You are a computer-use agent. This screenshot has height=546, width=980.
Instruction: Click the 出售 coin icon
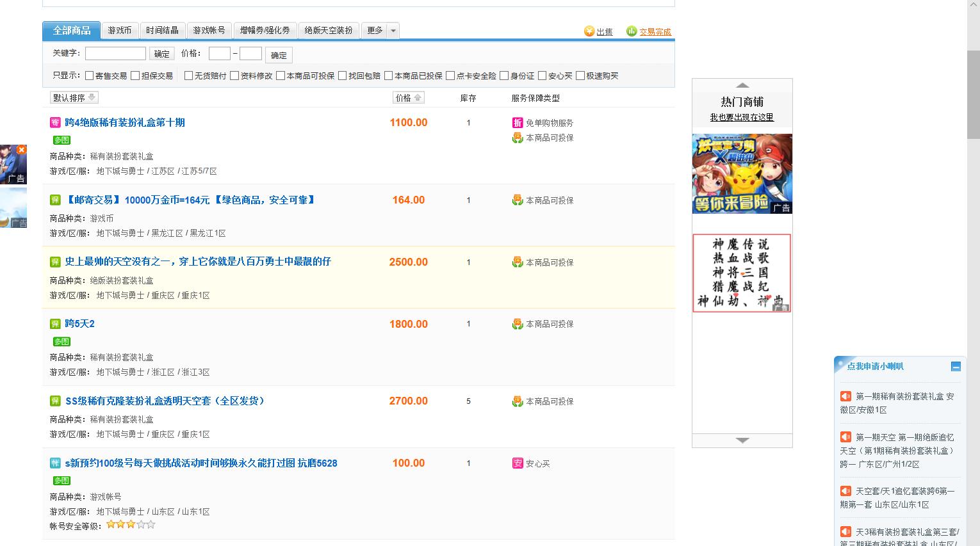pos(589,31)
